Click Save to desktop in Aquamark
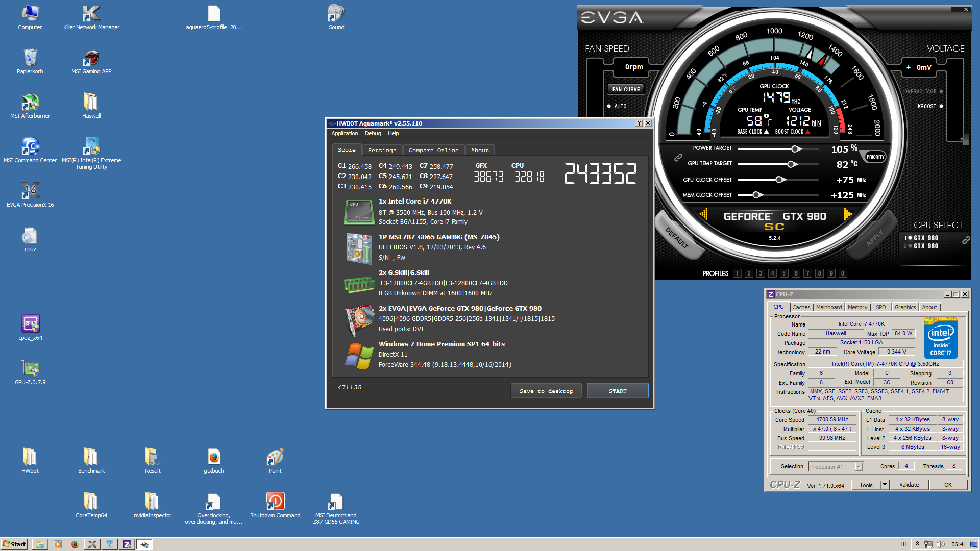 pos(546,391)
